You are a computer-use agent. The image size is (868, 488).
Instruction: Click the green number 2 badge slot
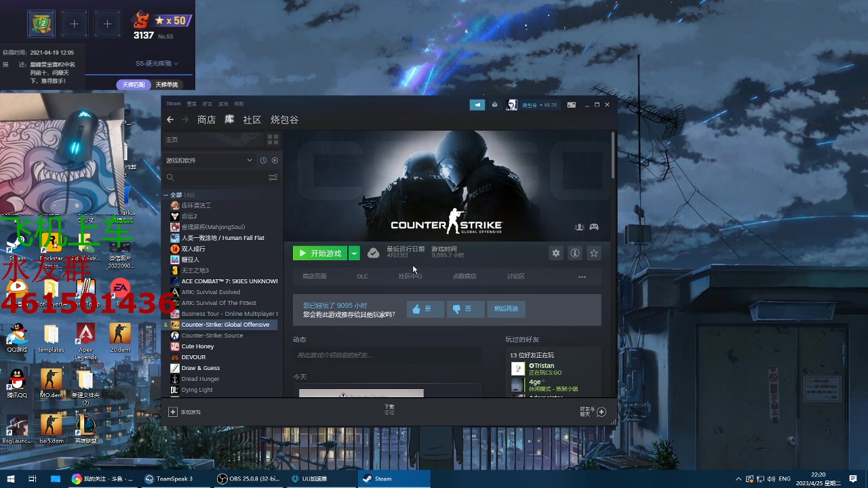click(x=41, y=24)
